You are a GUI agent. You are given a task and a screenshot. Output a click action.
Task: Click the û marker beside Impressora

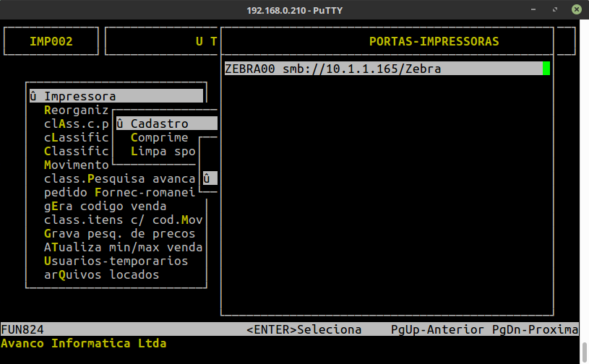(33, 97)
